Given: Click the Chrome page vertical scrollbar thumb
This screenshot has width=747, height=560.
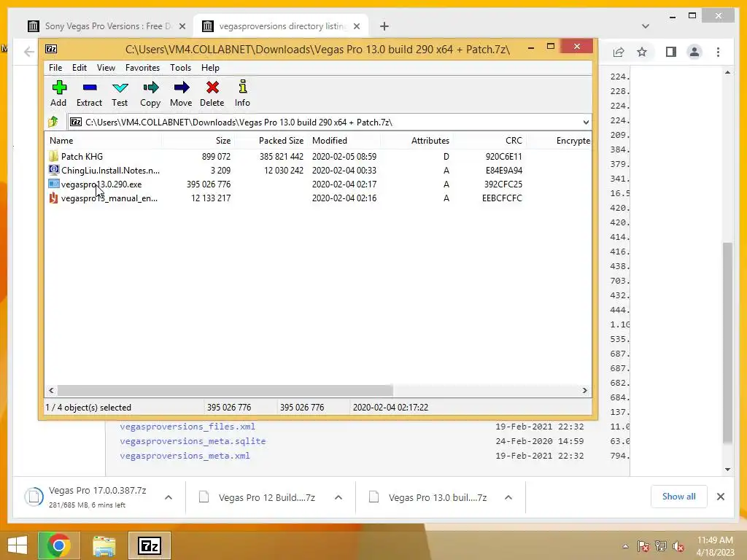Looking at the screenshot, I should pos(727,343).
